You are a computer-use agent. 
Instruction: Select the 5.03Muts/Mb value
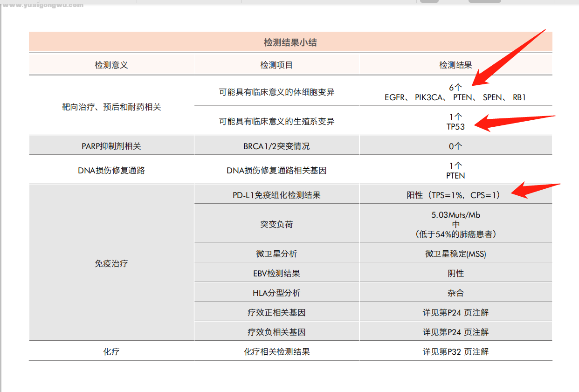455,215
